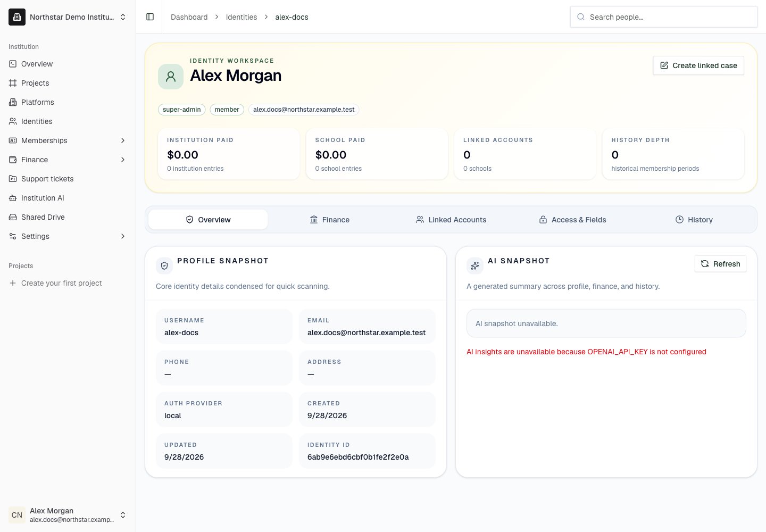This screenshot has height=532, width=766.
Task: Open the Northstar Demo Institution switcher
Action: [68, 17]
